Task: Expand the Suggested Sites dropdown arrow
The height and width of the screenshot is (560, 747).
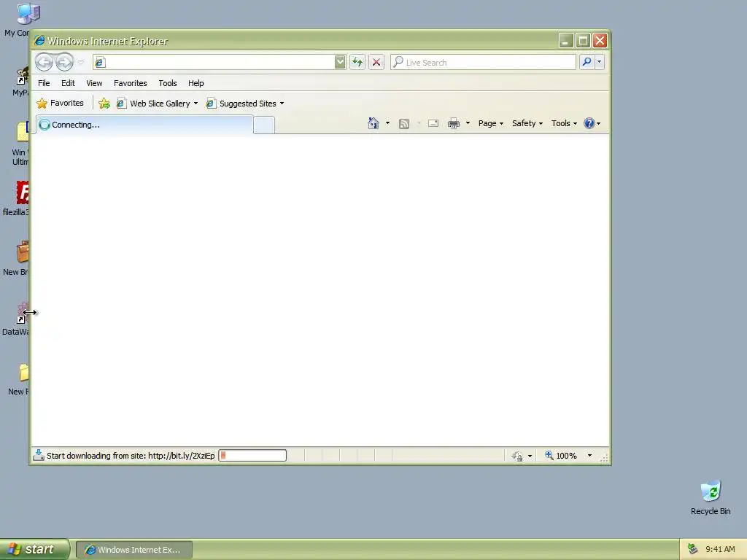Action: (x=282, y=104)
